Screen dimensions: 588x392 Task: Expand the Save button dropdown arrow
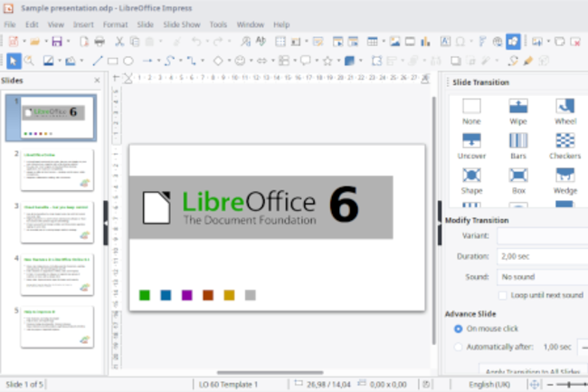pos(68,42)
